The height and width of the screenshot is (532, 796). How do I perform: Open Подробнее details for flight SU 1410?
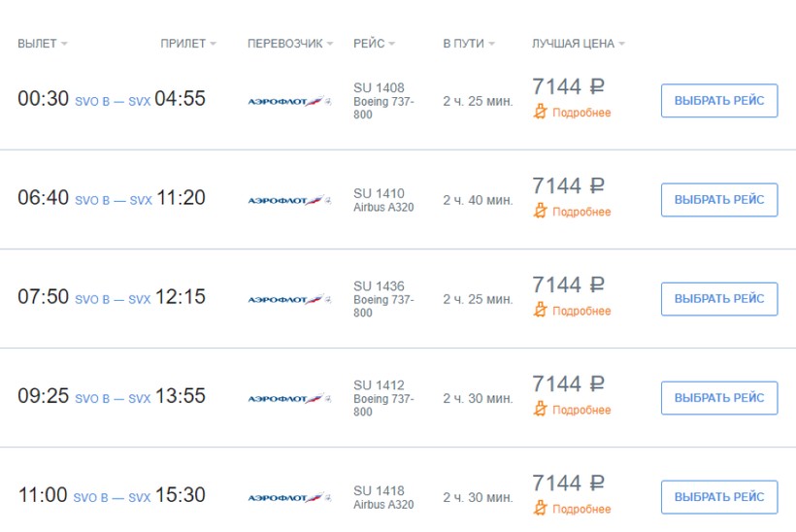coord(581,213)
